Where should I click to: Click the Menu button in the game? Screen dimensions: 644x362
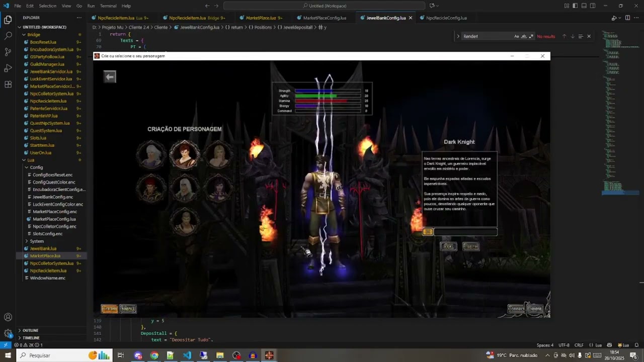(128, 309)
